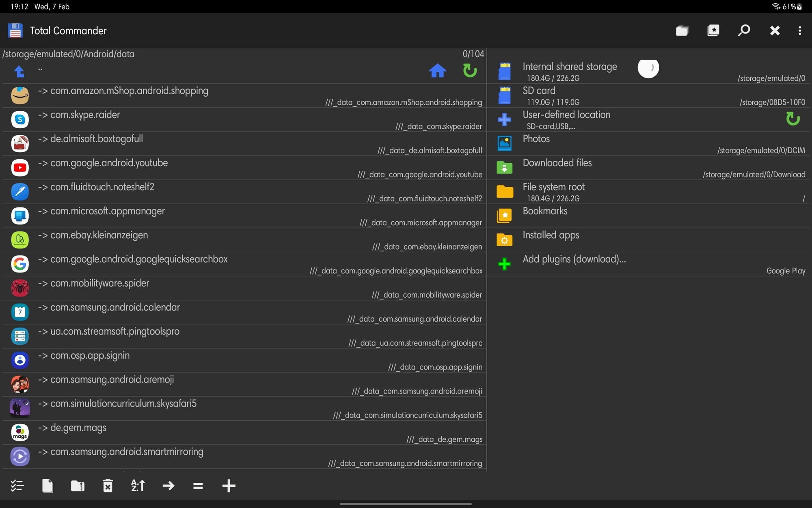
Task: Open com.samsung.android.calendar folder
Action: pos(244,312)
